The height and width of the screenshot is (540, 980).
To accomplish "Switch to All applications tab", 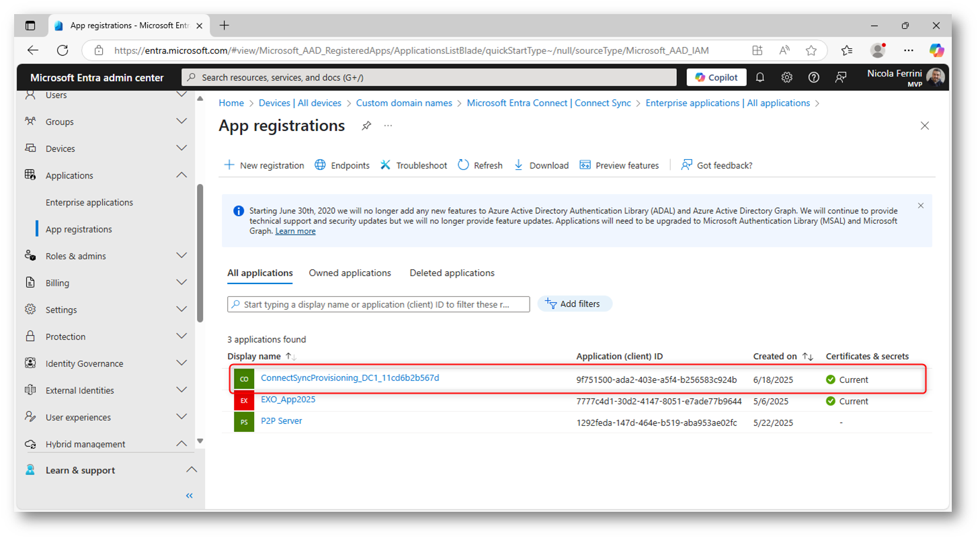I will pos(260,273).
